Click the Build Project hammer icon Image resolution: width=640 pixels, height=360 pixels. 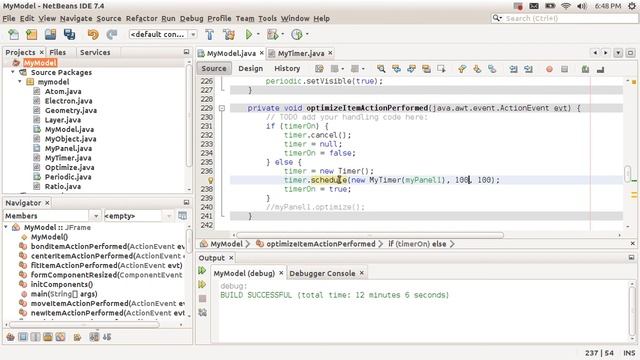coord(210,35)
